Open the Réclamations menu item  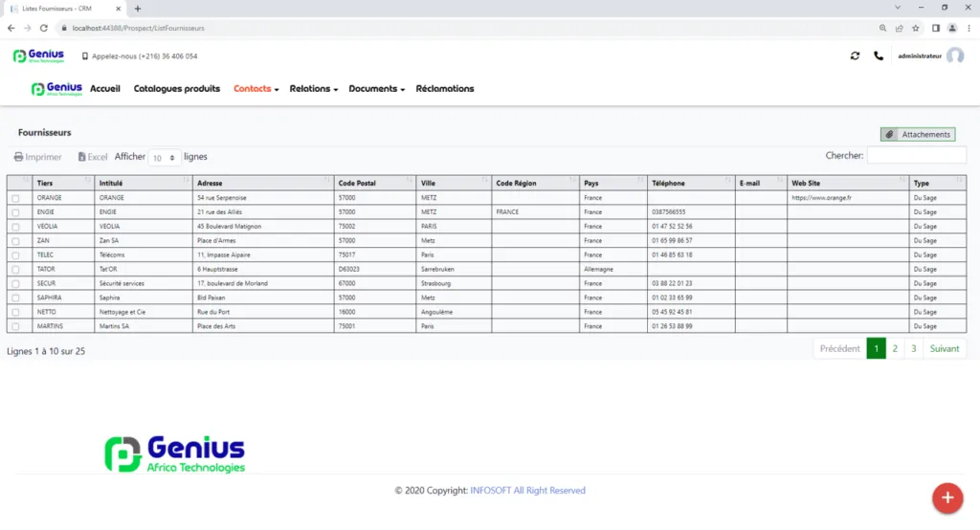(x=445, y=89)
